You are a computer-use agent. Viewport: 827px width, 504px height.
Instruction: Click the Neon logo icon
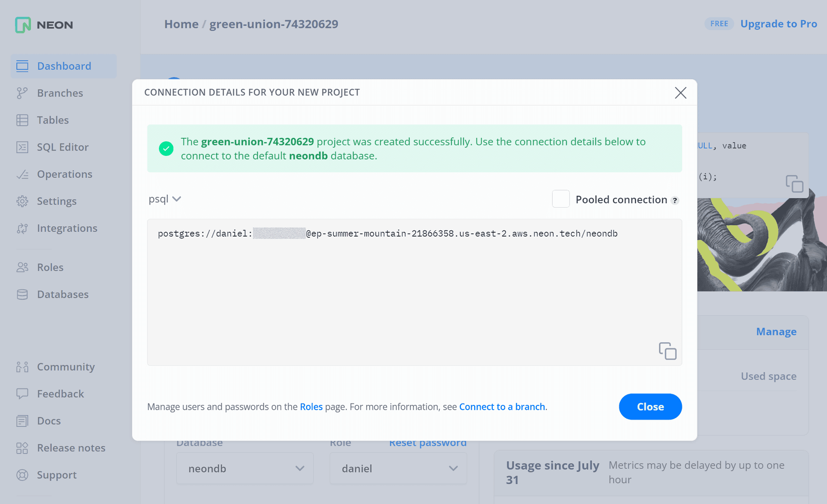point(23,25)
